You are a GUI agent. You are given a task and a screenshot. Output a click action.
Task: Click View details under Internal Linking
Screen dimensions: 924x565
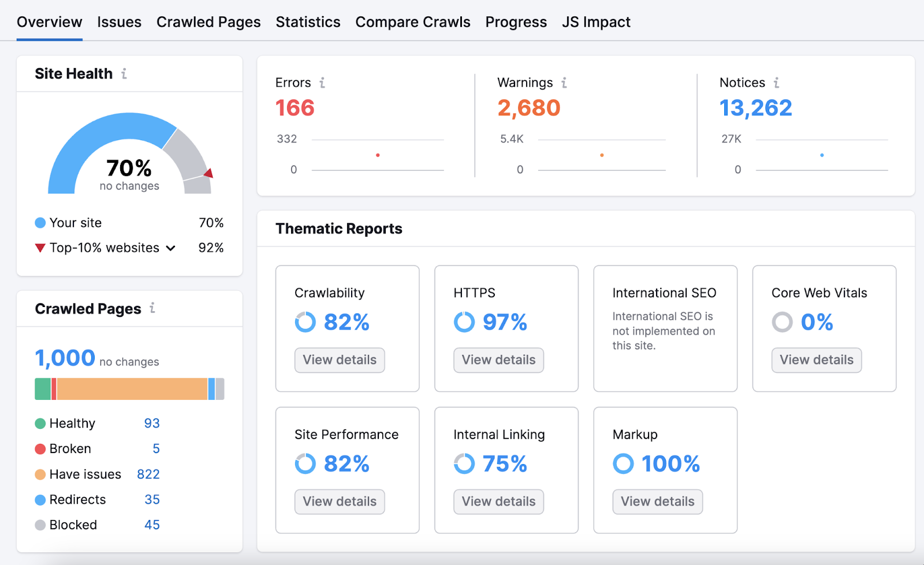[498, 502]
